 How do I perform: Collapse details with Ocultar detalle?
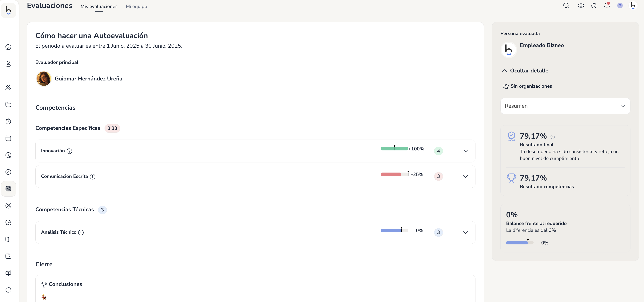point(525,71)
